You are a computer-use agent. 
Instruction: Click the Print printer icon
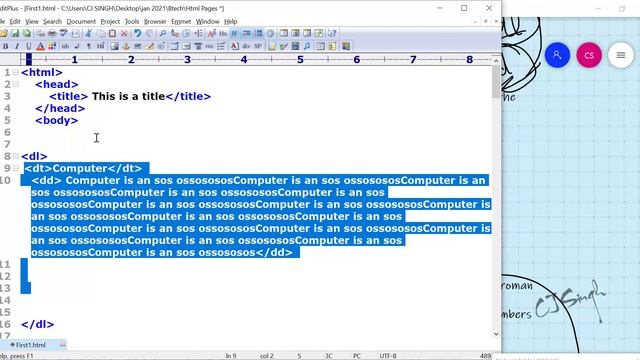click(x=52, y=33)
